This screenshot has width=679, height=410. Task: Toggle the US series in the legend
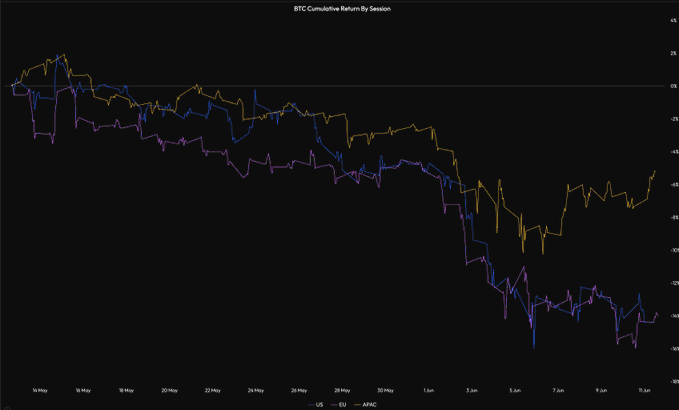(316, 405)
